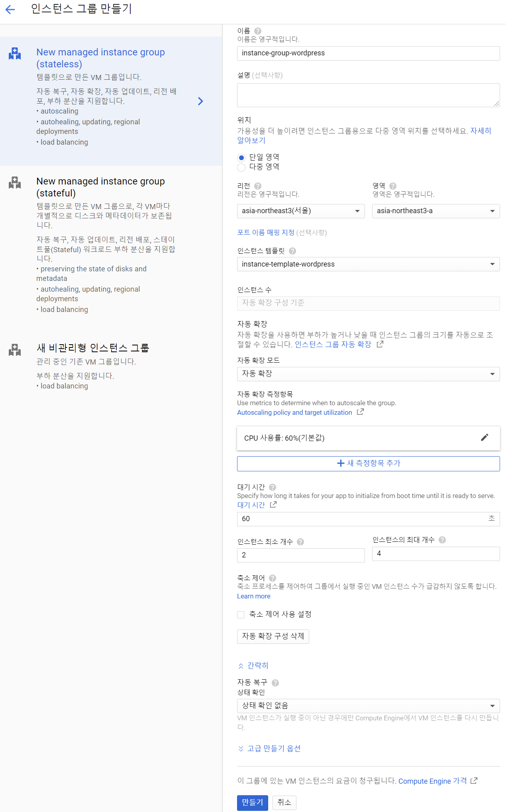Select 새 비관리형 인스턴스 그룹 option

[x=111, y=367]
